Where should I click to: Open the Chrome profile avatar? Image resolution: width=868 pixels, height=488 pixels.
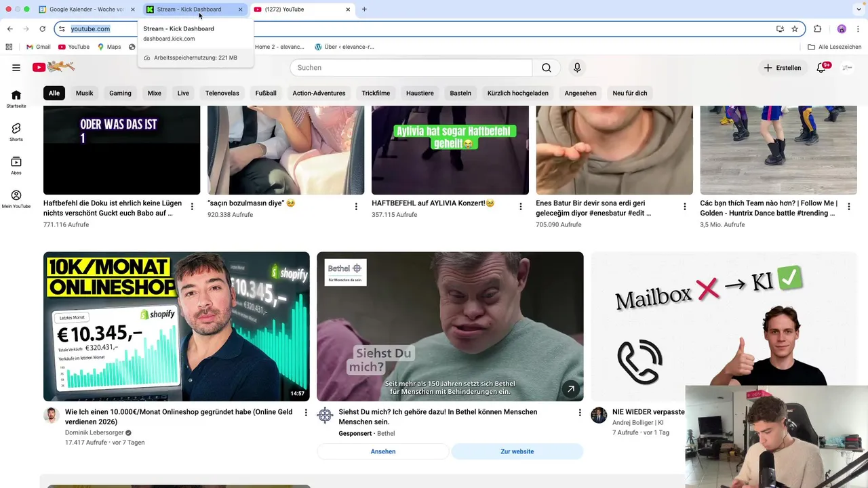pyautogui.click(x=842, y=29)
